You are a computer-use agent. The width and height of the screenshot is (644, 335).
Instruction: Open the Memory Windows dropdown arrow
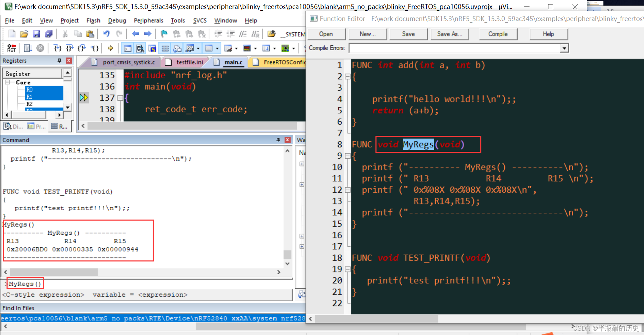click(x=217, y=48)
